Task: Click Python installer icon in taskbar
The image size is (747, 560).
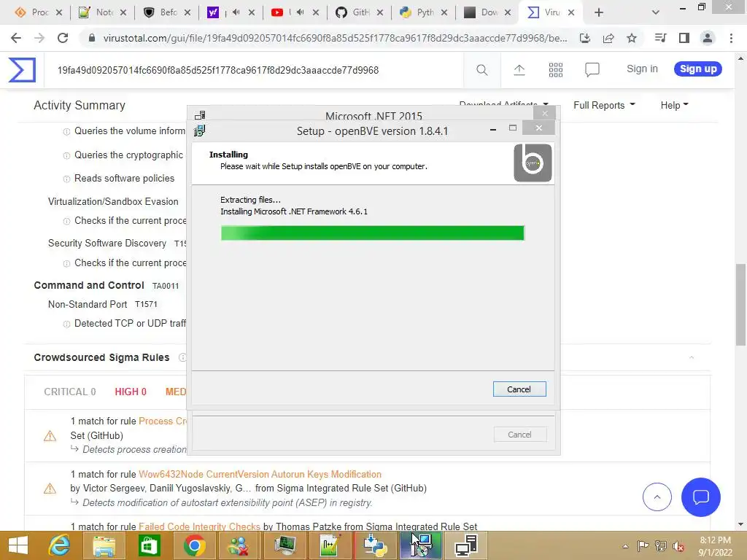Action: tap(375, 545)
